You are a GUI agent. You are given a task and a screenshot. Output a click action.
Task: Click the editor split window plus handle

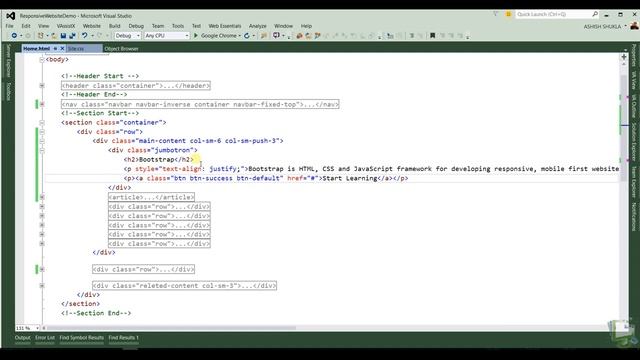(624, 57)
